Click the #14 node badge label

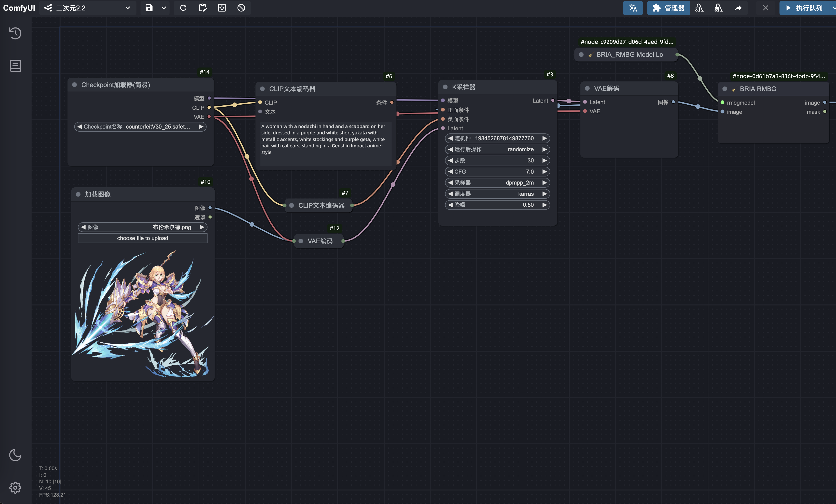(x=205, y=72)
